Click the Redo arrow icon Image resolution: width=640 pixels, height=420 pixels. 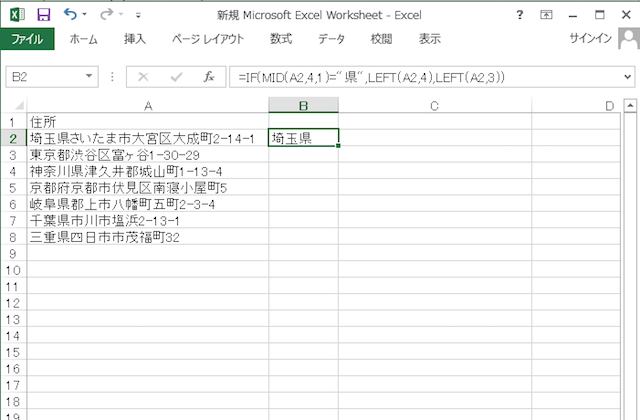click(x=106, y=15)
